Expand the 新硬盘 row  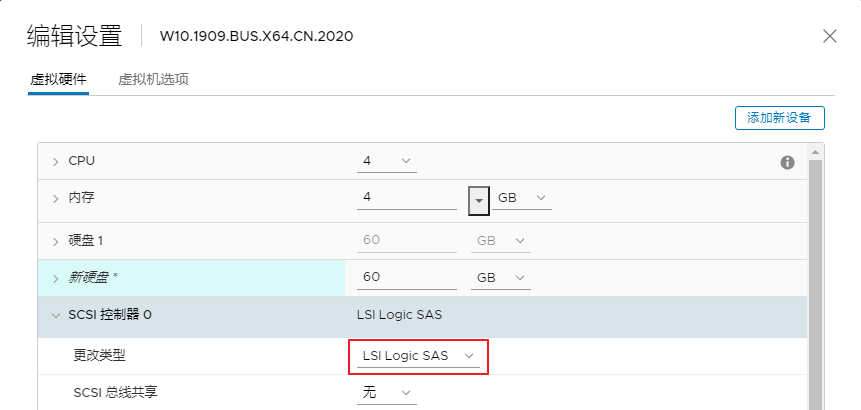coord(55,278)
